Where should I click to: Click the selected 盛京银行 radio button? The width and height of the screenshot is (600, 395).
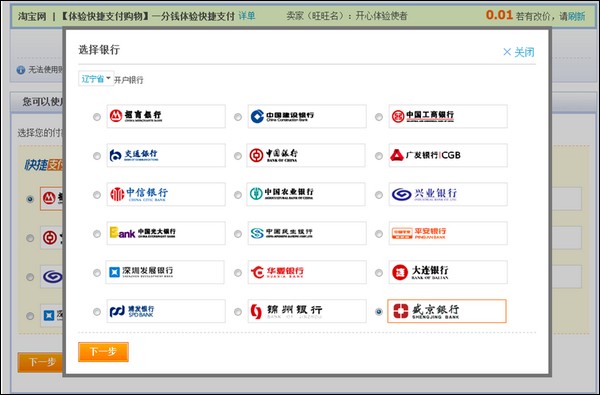point(379,312)
